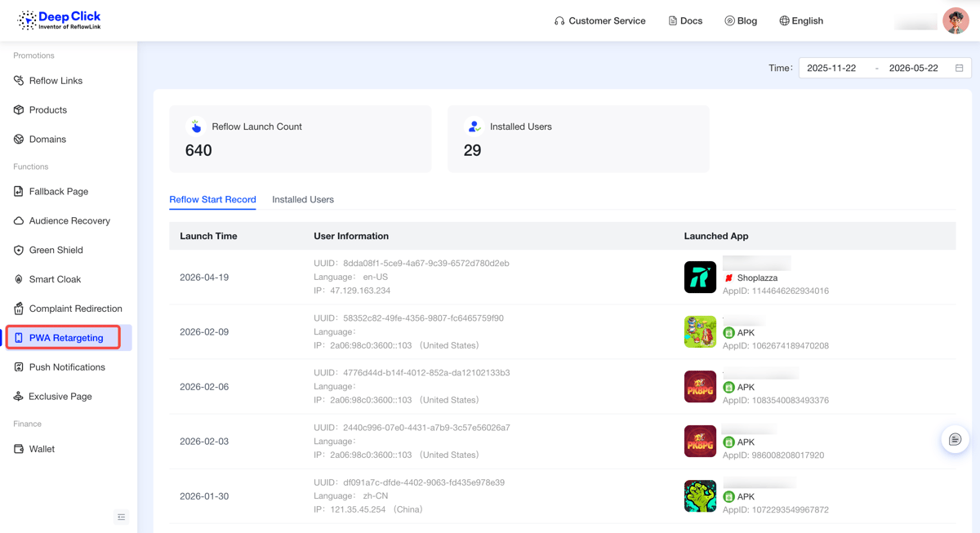
Task: Click the Domains sidebar icon
Action: click(19, 140)
